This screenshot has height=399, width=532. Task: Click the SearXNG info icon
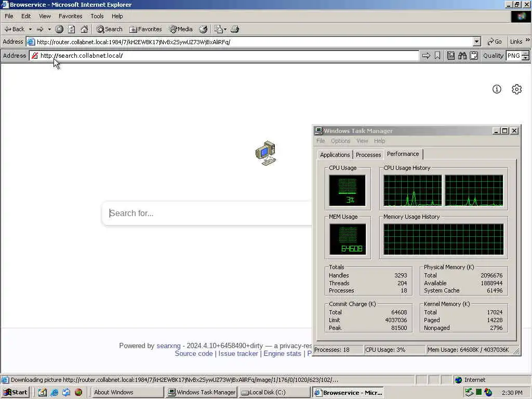tap(497, 89)
